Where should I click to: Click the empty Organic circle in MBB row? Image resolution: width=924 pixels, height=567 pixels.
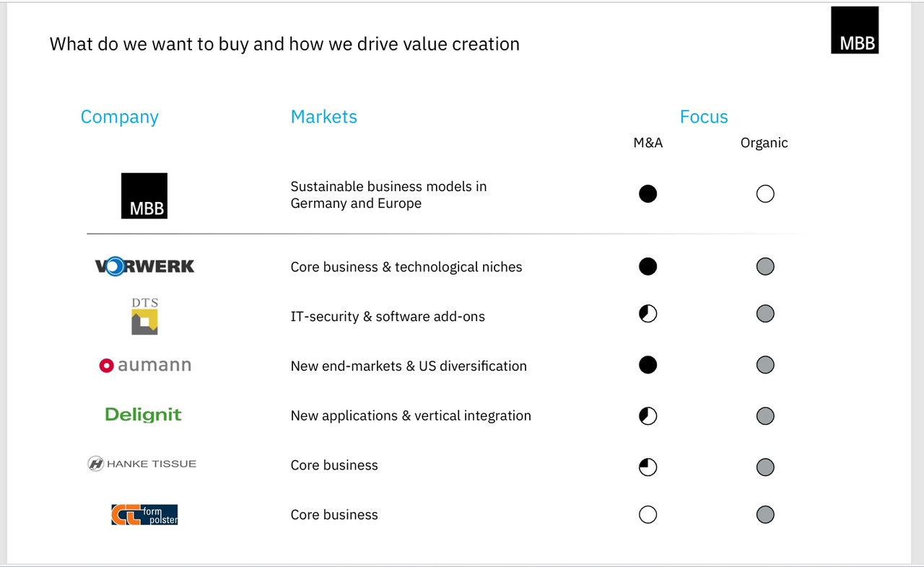point(765,194)
